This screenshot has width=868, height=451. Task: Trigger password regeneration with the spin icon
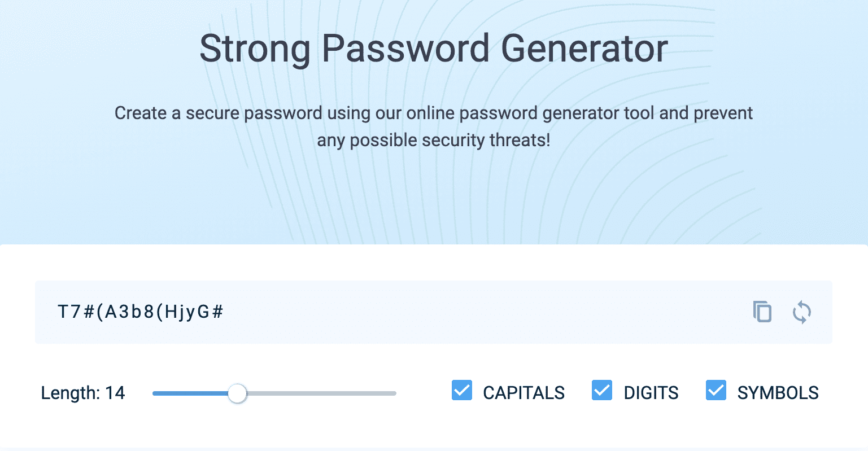pyautogui.click(x=801, y=312)
